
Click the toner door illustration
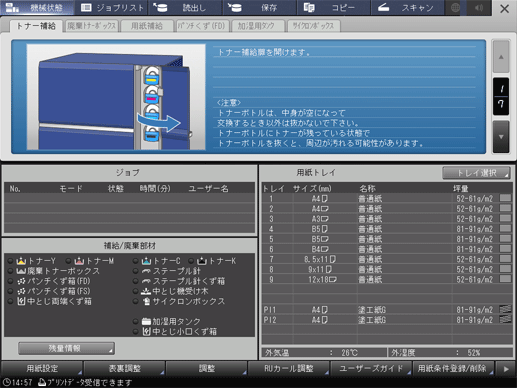116,97
